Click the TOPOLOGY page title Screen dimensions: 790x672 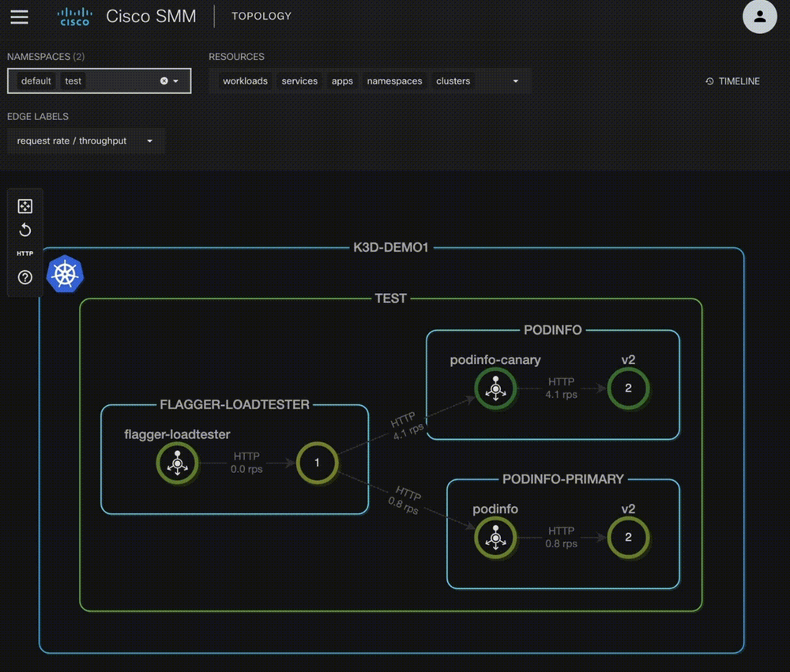pos(261,16)
